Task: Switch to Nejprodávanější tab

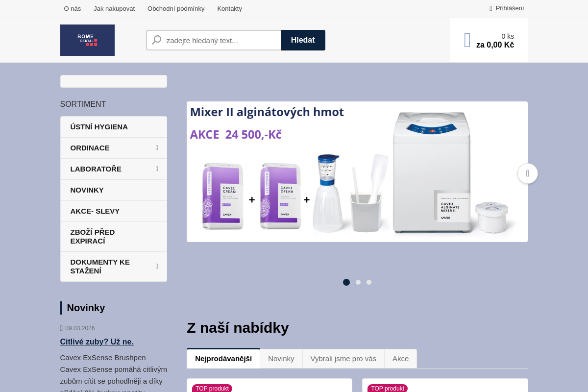Action: point(223,359)
